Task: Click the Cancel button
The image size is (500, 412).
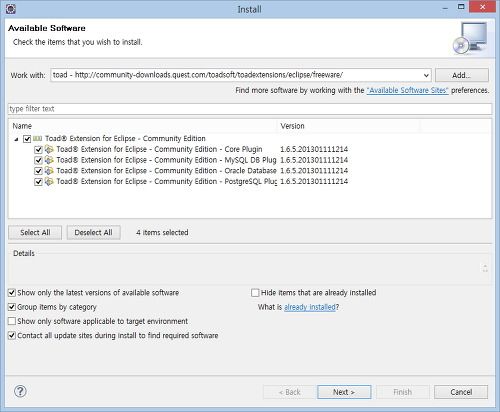Action: (461, 392)
